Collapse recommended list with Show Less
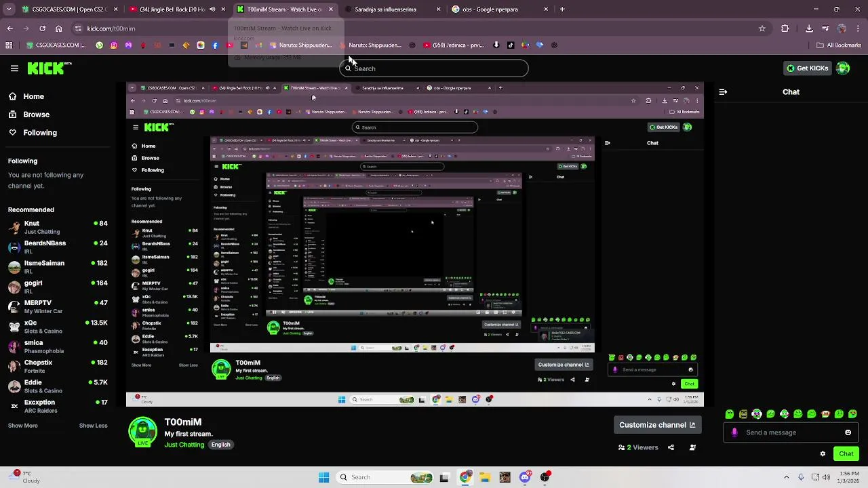The height and width of the screenshot is (488, 868). (x=93, y=426)
